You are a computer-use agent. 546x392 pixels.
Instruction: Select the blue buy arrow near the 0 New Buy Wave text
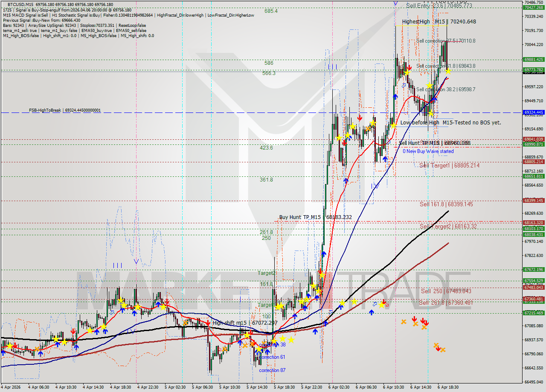pos(385,159)
